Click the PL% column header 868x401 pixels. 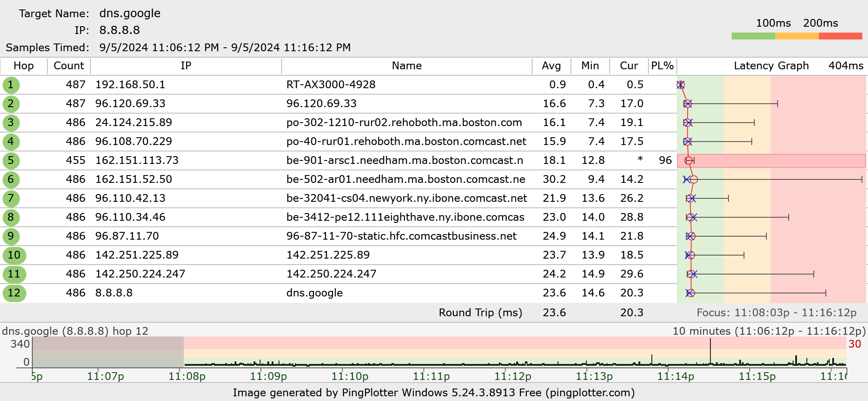tap(662, 66)
